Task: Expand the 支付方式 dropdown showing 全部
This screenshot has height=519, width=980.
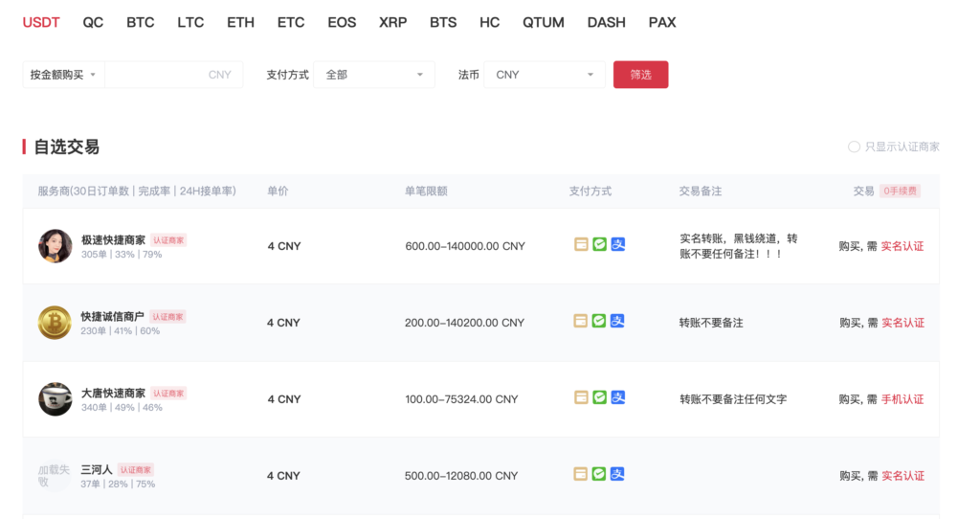Action: pyautogui.click(x=376, y=75)
